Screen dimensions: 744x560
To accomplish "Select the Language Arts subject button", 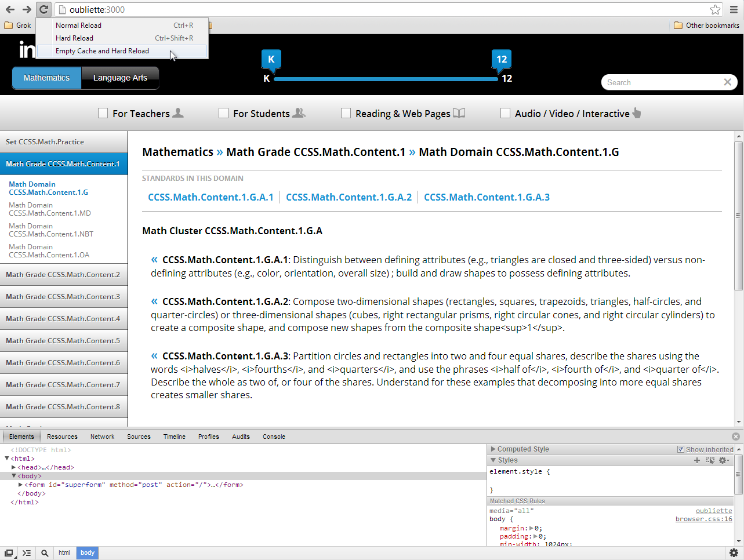I will click(x=120, y=78).
